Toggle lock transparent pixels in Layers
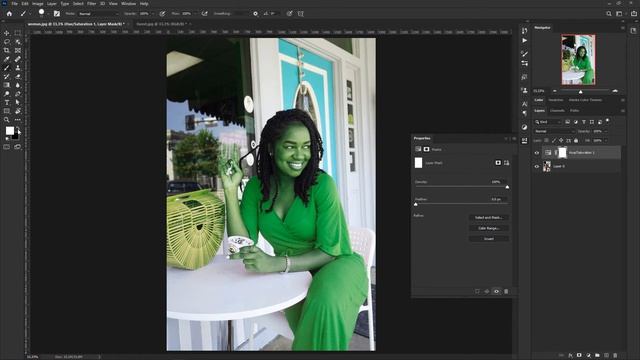This screenshot has height=360, width=640. 547,140
